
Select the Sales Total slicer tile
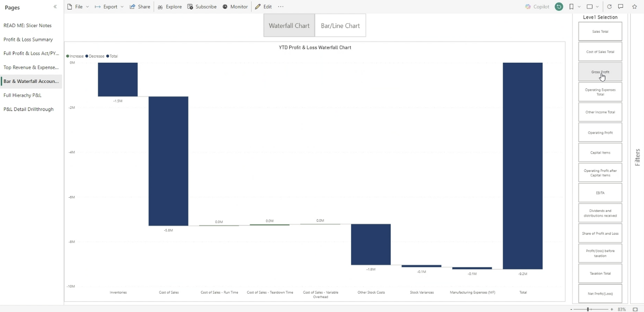pos(600,32)
